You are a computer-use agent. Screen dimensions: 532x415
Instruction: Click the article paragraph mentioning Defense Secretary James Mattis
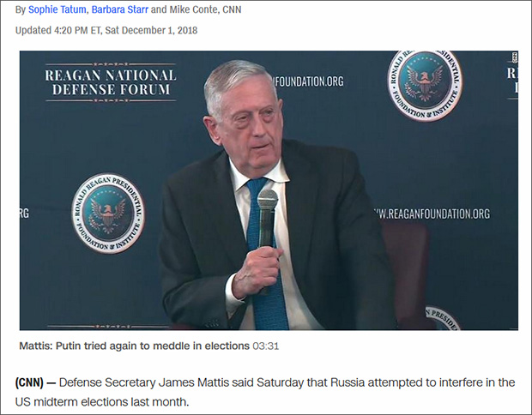265,393
